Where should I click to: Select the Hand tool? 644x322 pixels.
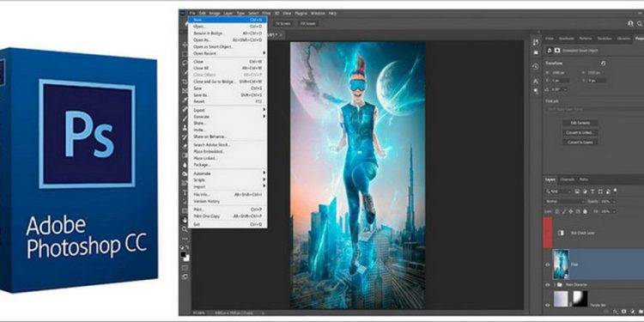tap(185, 220)
